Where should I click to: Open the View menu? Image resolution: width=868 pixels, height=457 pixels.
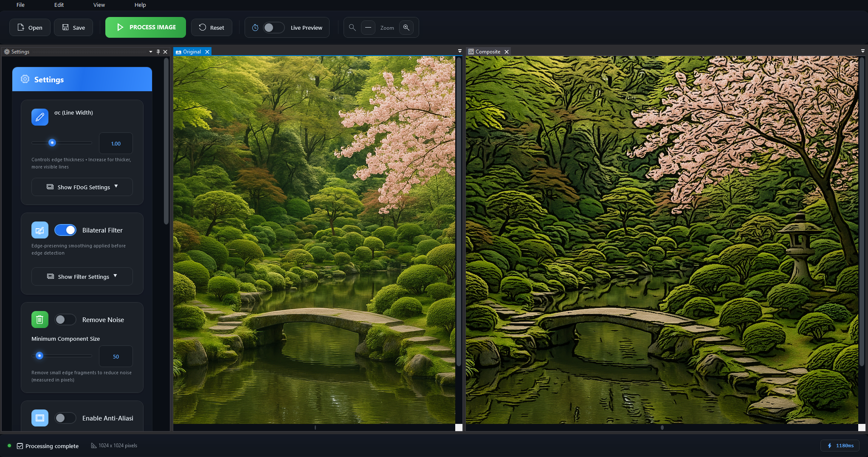[x=99, y=5]
